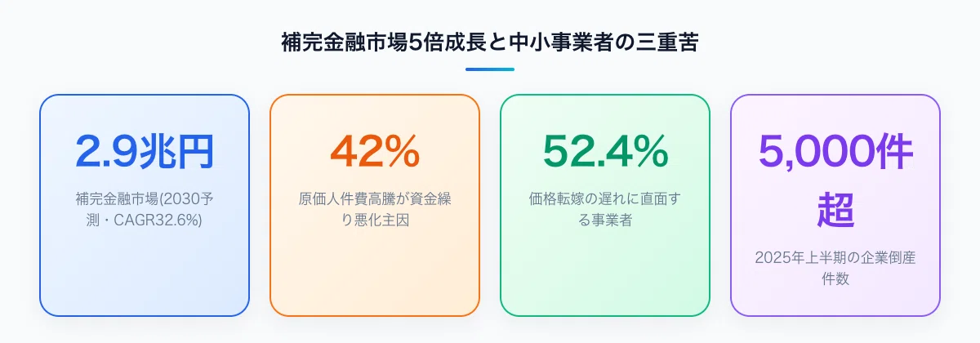Select the 2025年上半期の企業倒産 caption
Image resolution: width=980 pixels, height=343 pixels.
point(835,259)
